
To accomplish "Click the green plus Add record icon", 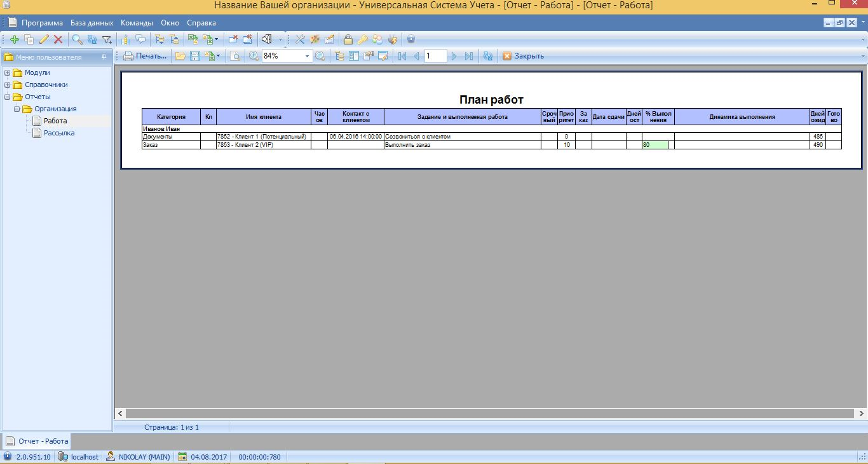I will [x=15, y=39].
